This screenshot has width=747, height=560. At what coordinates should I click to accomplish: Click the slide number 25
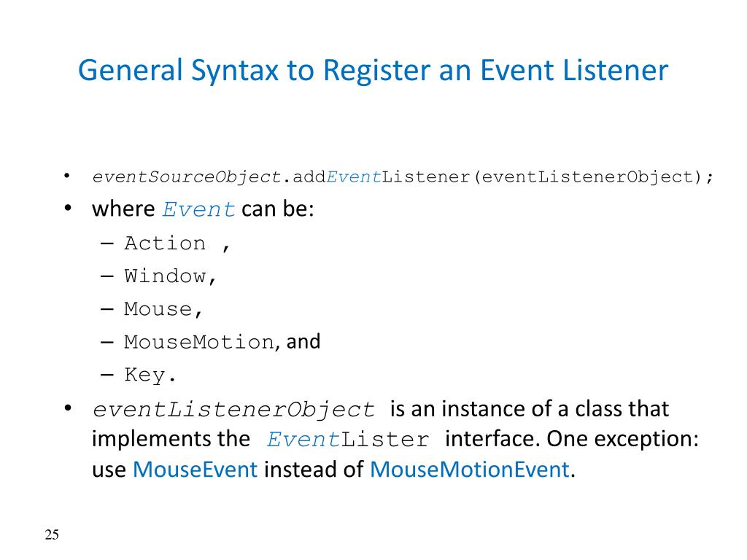click(52, 536)
